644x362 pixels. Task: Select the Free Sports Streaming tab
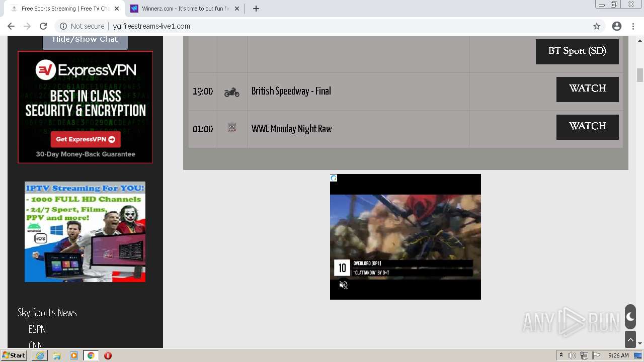65,9
